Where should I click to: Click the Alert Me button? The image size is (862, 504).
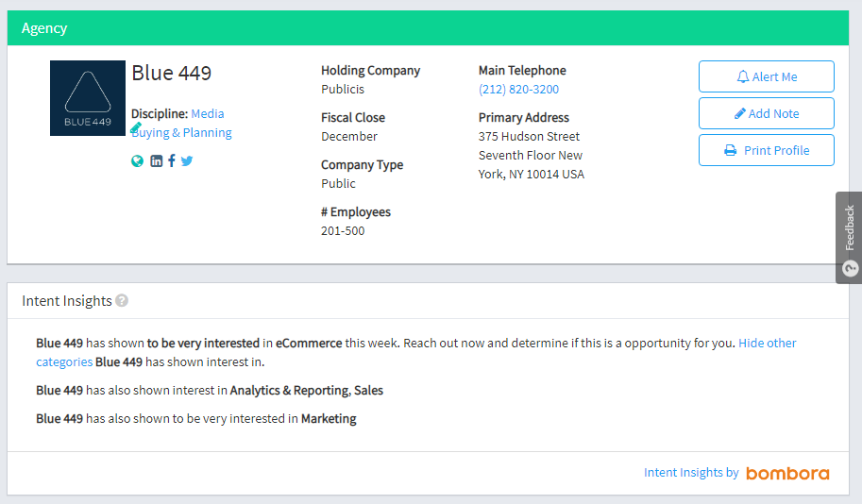coord(767,76)
